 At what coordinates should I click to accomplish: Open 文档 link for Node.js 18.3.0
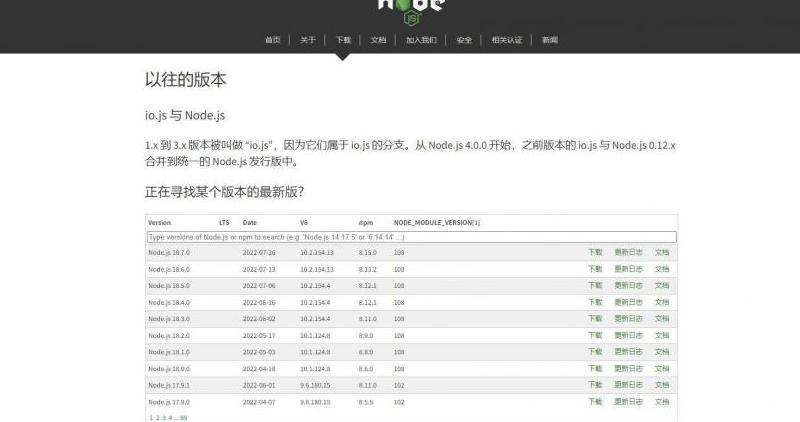coord(662,318)
